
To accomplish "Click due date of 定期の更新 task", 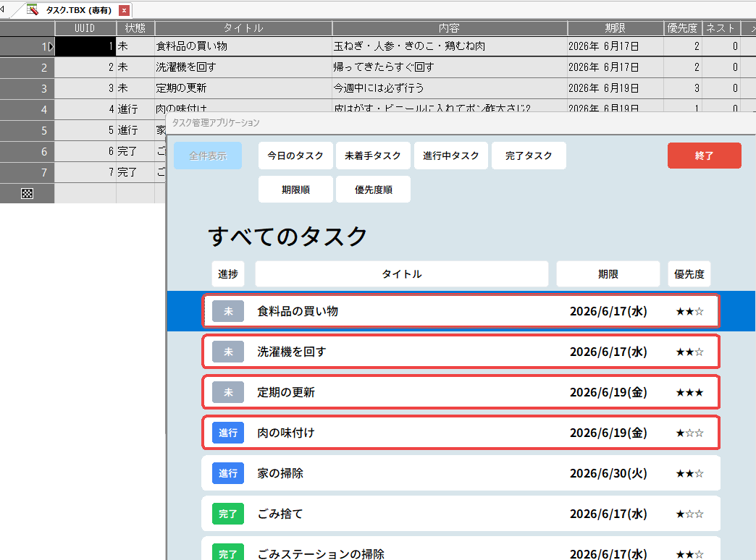I will coord(608,392).
